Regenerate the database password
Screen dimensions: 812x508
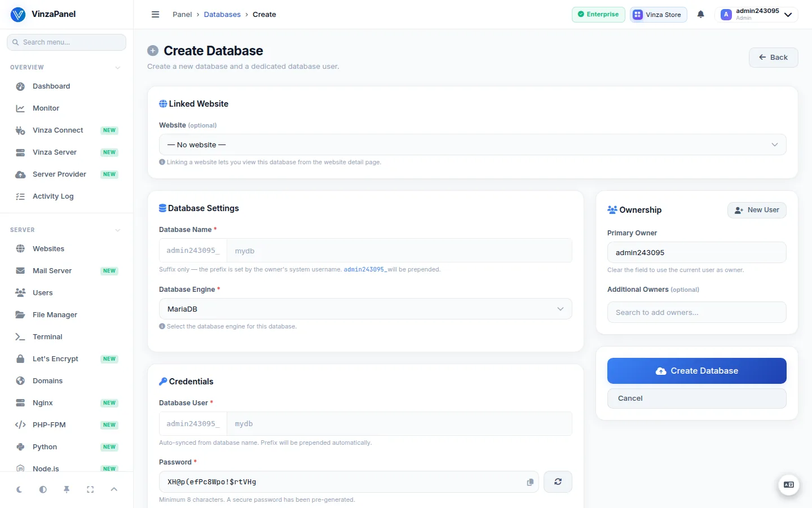coord(558,482)
